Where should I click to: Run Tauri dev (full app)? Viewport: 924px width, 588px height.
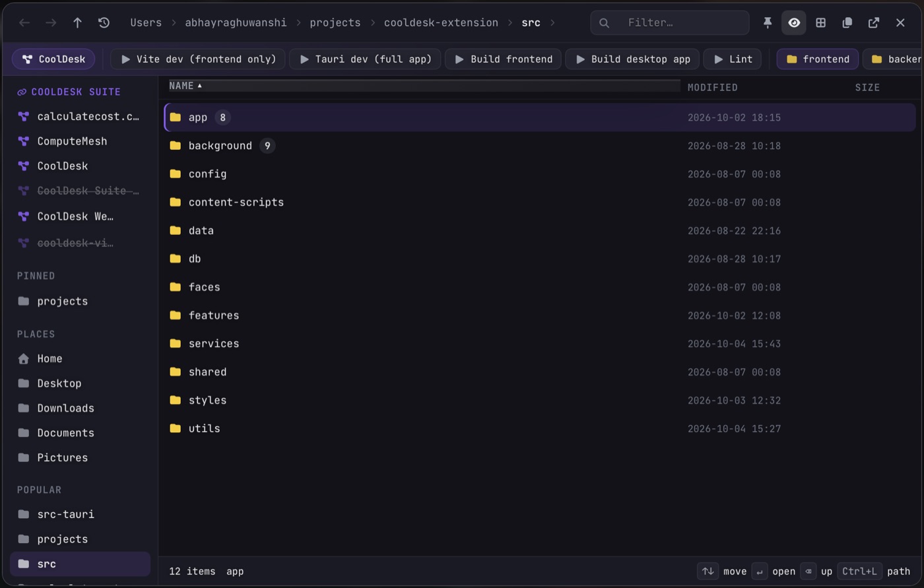[365, 59]
